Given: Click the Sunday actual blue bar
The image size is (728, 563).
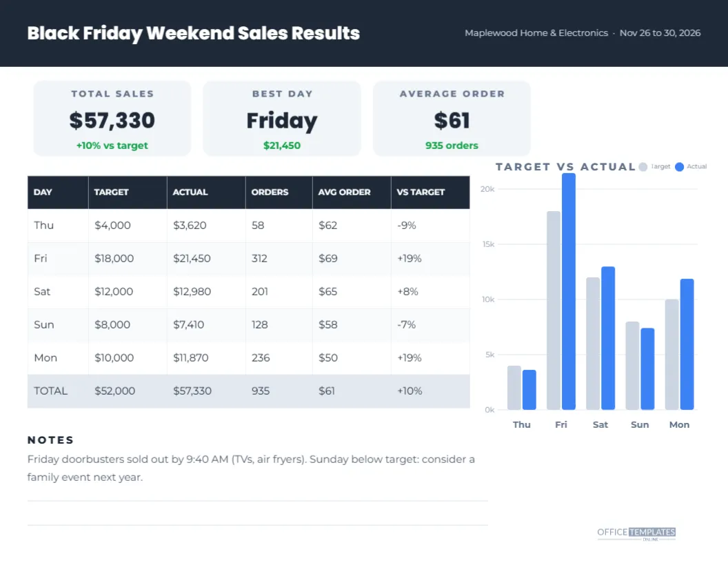Looking at the screenshot, I should [647, 369].
